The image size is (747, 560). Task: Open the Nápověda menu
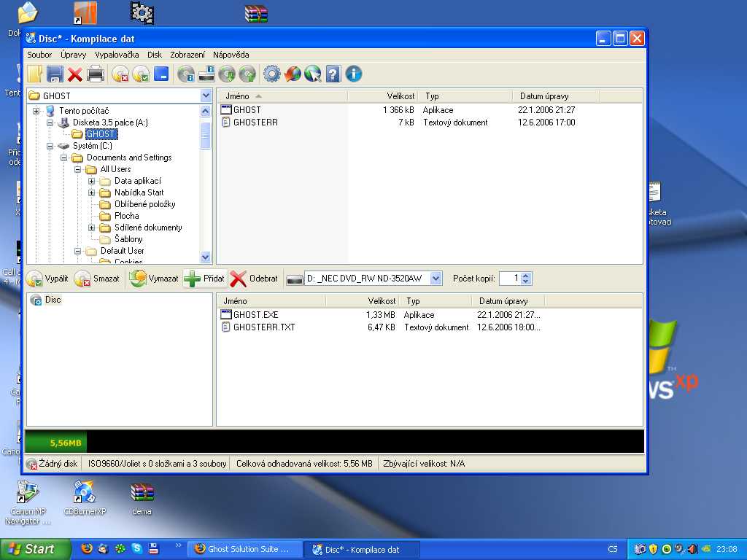(231, 55)
